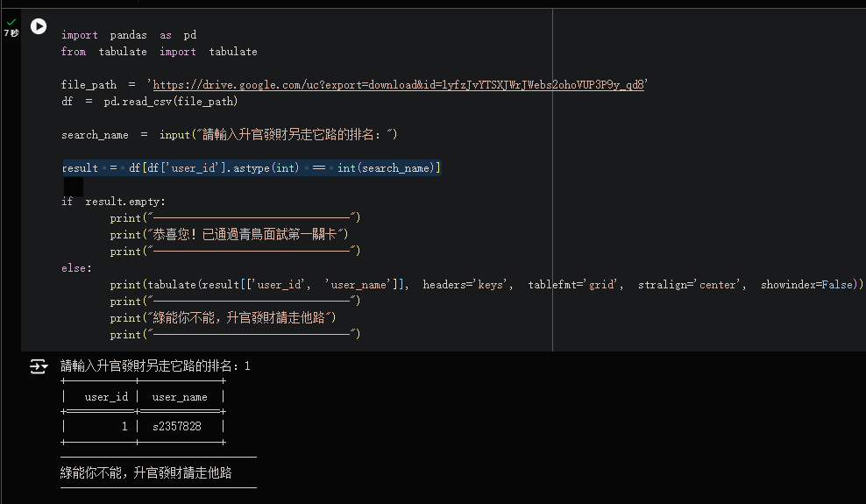Place cursor on 'import pandas as pd' line
Image resolution: width=866 pixels, height=504 pixels.
129,35
